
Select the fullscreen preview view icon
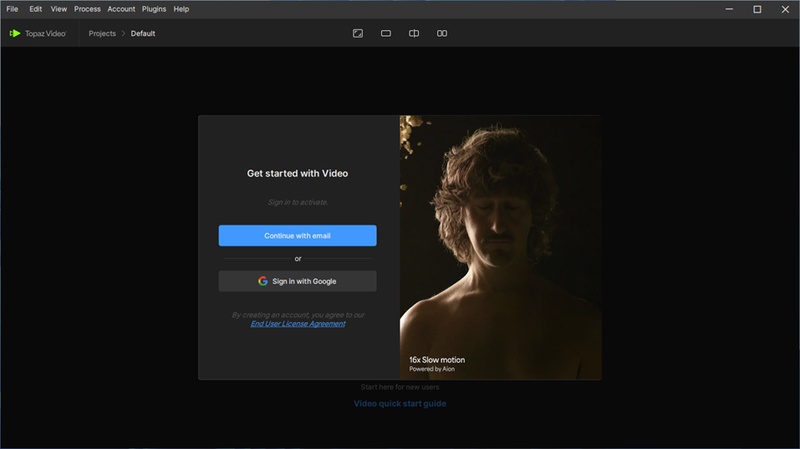pos(358,33)
